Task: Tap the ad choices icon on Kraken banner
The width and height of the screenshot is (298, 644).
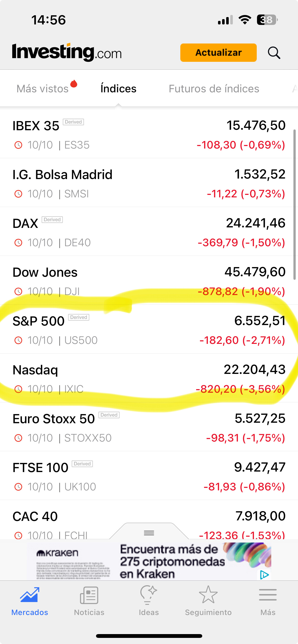Action: point(264,575)
